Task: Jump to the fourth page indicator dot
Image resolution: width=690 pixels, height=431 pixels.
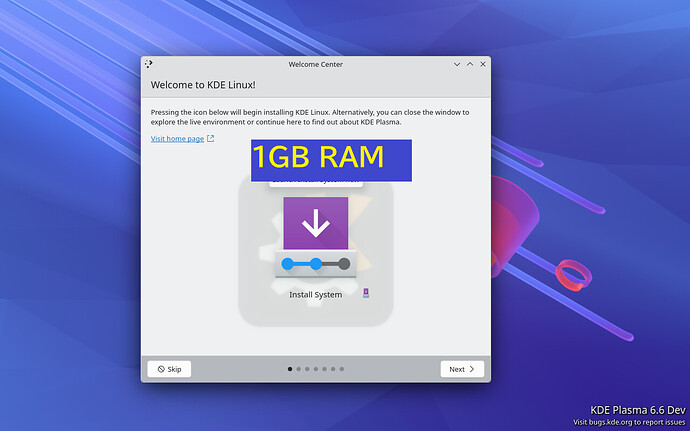Action: pos(316,369)
